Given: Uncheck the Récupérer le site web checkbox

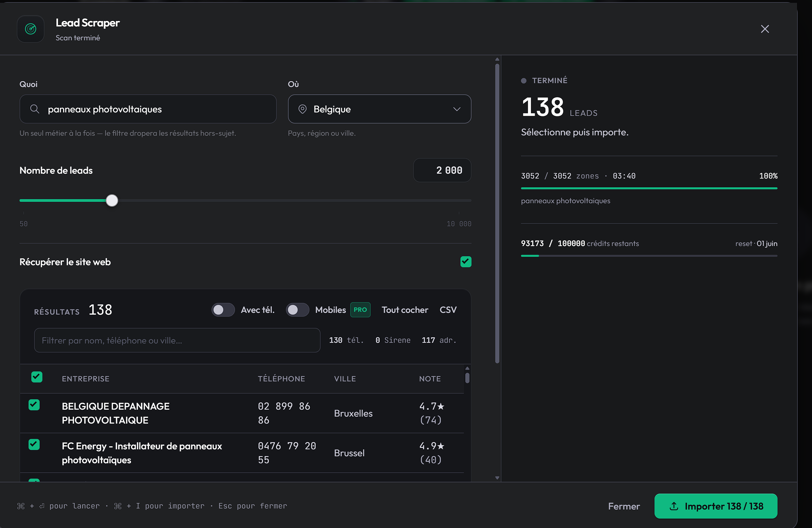Looking at the screenshot, I should tap(466, 262).
